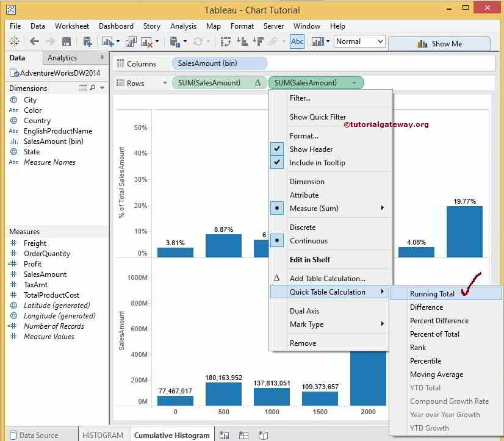Viewport: 504px width, 441px height.
Task: Uncheck Include in Tooltip in the context menu
Action: pyautogui.click(x=276, y=162)
